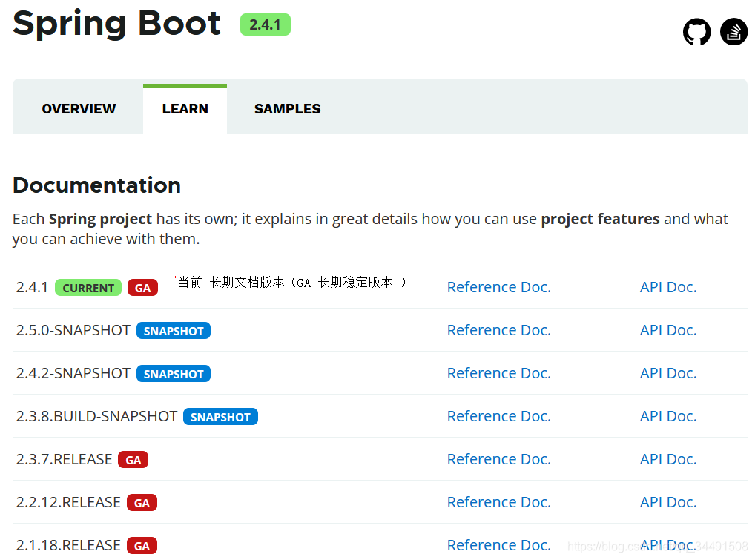Open API Doc. for 2.3.8.BUILD-SNAPSHOT

coord(668,416)
